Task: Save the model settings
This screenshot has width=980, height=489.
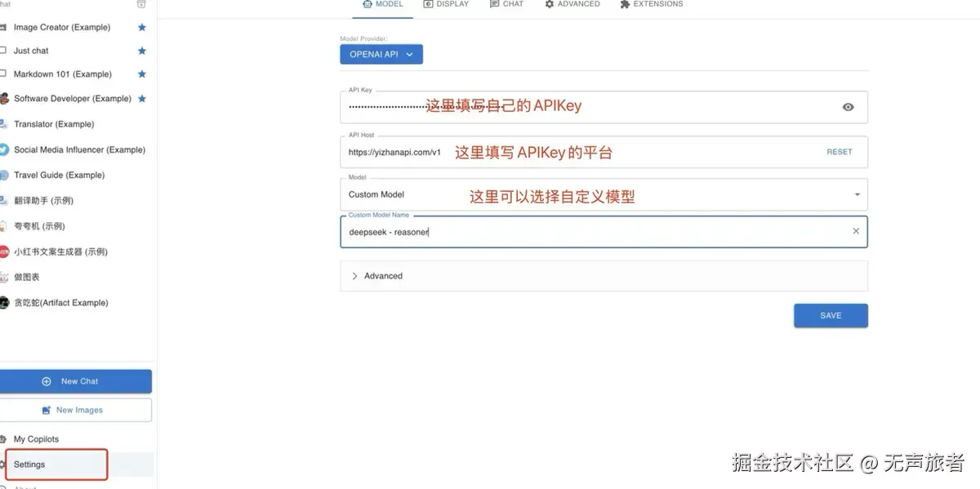Action: 831,316
